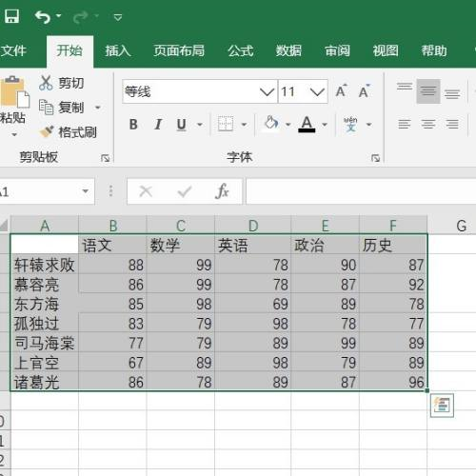Open the 视图 ribbon tab
This screenshot has width=476, height=476.
click(386, 50)
